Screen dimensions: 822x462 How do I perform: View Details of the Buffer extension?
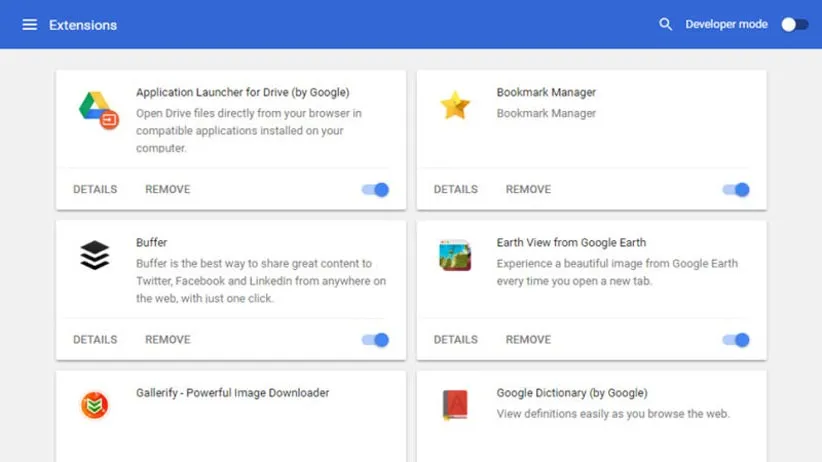pos(95,340)
